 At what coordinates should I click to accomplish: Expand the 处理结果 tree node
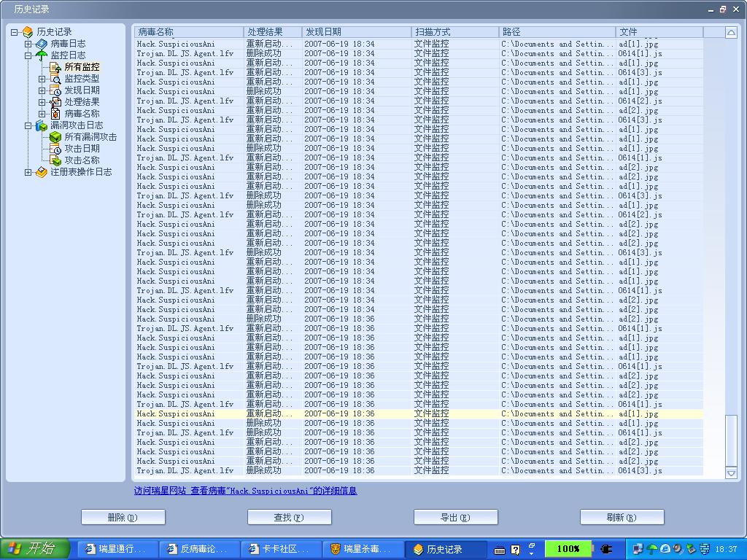[42, 102]
